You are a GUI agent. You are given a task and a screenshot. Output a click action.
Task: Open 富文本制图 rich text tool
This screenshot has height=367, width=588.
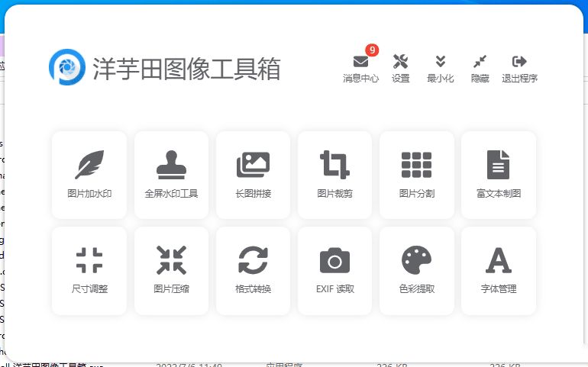tap(498, 175)
